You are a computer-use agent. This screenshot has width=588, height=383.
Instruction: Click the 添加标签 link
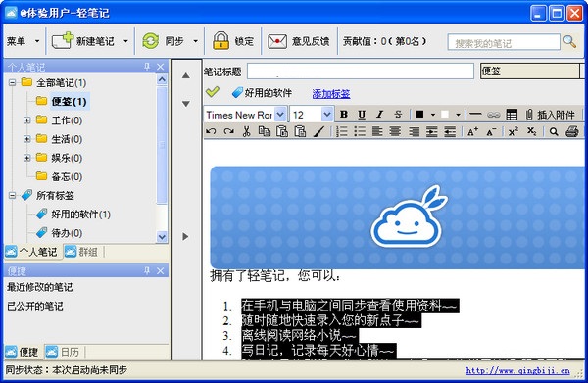click(x=331, y=94)
